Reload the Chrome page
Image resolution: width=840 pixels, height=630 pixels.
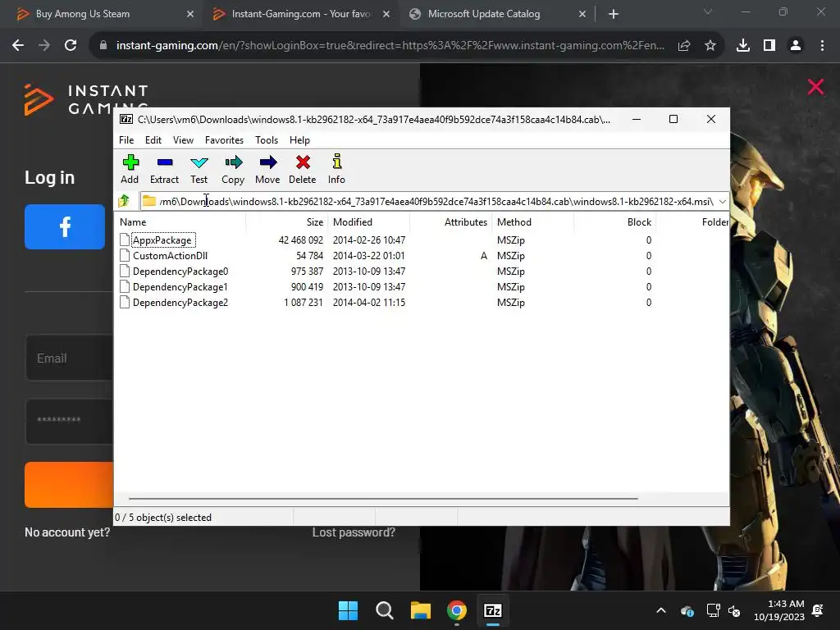tap(71, 46)
